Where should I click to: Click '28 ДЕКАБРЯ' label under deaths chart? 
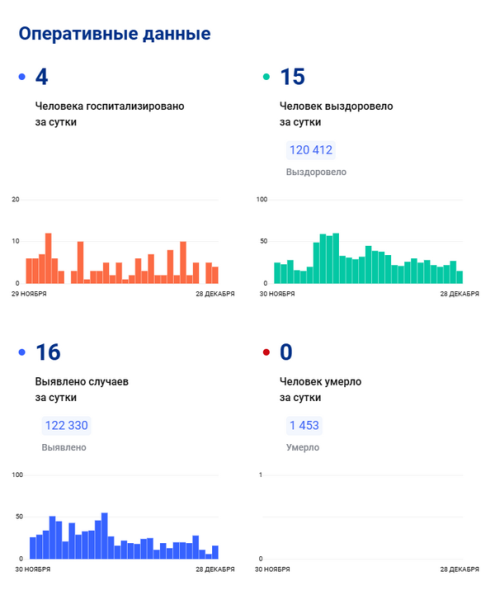click(x=459, y=569)
